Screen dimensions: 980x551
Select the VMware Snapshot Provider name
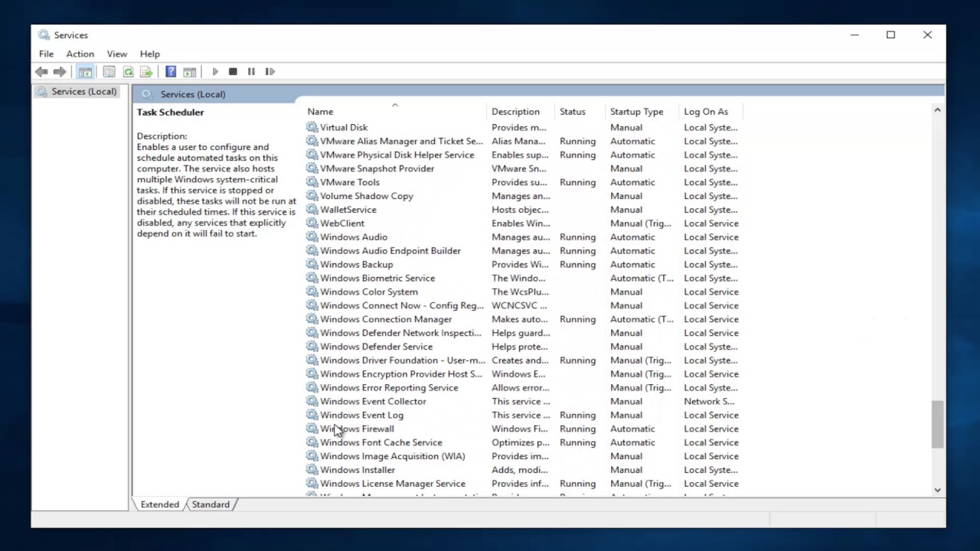(x=377, y=169)
